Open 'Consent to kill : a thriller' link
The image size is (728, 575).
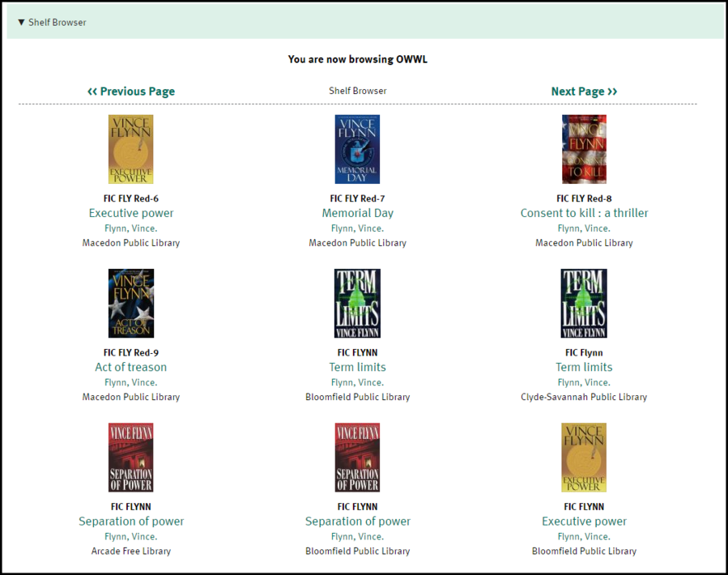tap(584, 213)
